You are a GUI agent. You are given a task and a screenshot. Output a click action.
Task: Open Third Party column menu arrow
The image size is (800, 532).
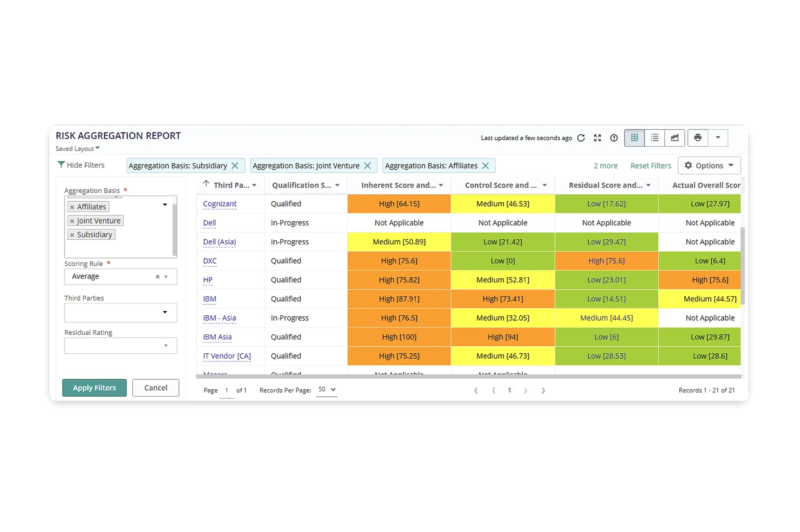point(254,186)
